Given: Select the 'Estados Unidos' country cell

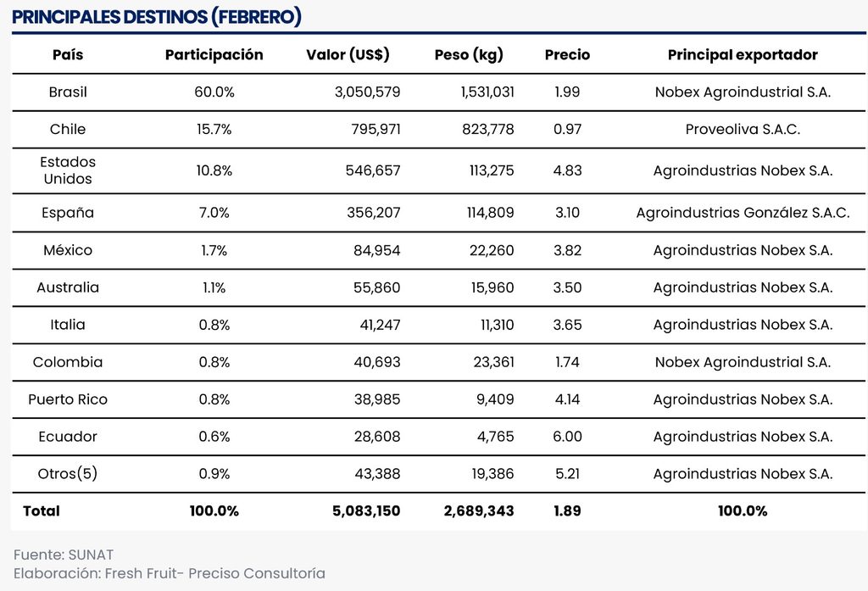Looking at the screenshot, I should 68,170.
